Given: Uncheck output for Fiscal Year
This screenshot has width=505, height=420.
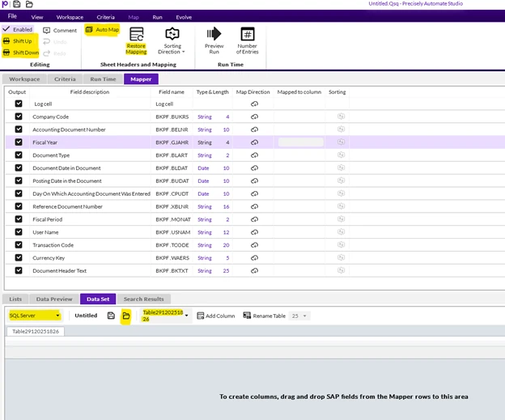Looking at the screenshot, I should [19, 142].
